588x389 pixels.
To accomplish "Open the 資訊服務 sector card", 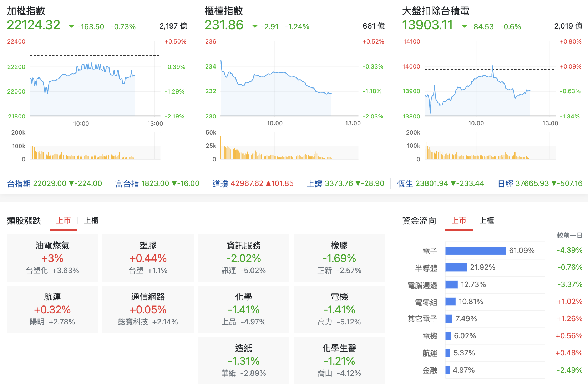I will pos(244,258).
